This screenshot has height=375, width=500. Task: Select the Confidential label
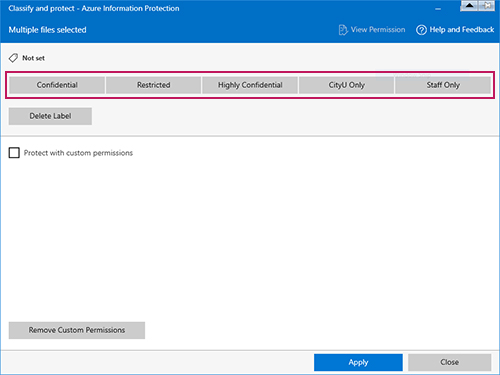click(x=57, y=85)
